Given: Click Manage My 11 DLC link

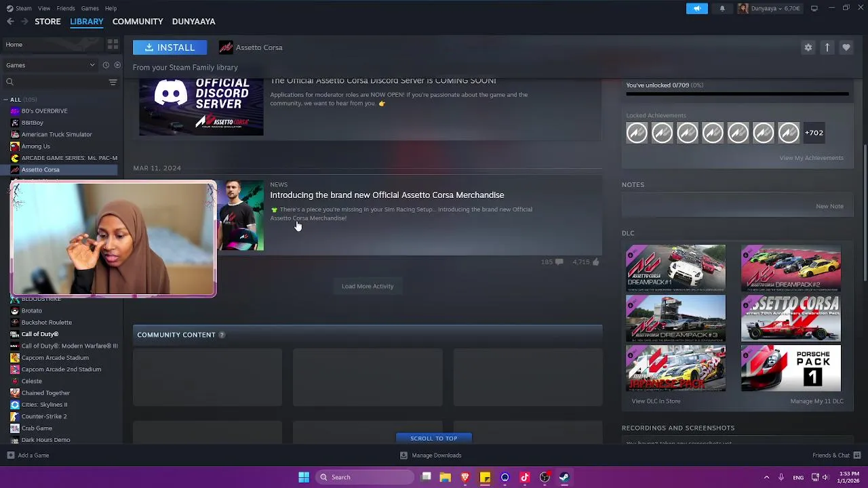Looking at the screenshot, I should [816, 401].
